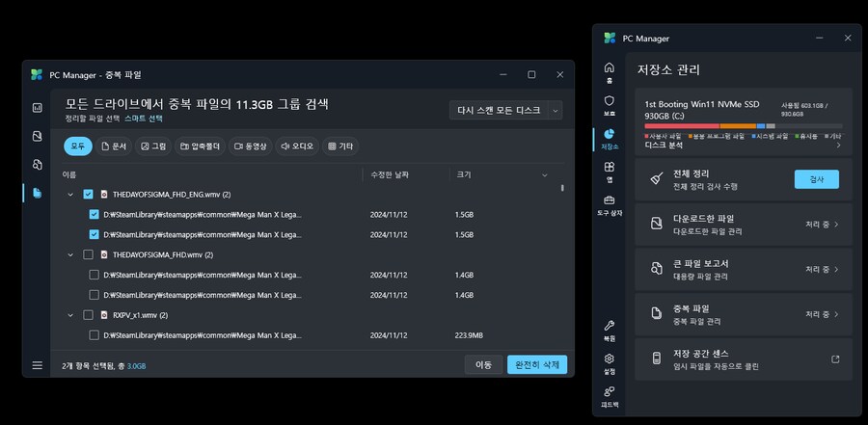This screenshot has height=425, width=868.
Task: Click the 스마트 선택 link
Action: point(144,119)
